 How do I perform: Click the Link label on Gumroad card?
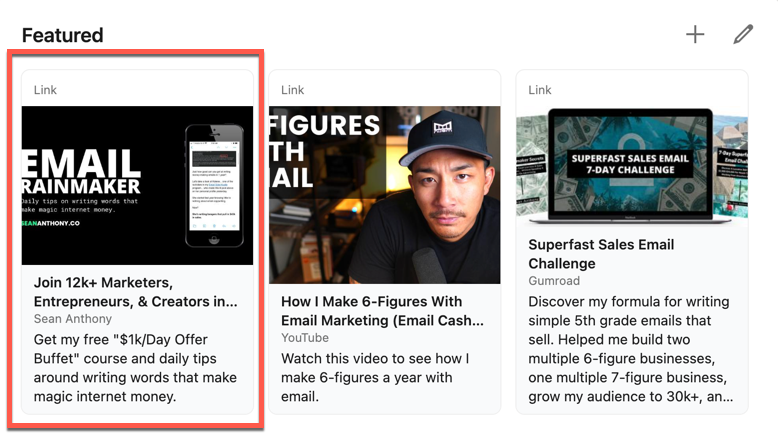click(539, 90)
